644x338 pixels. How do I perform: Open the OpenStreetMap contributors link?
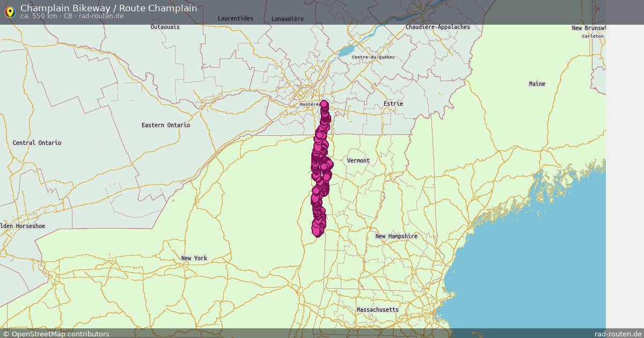tap(56, 333)
